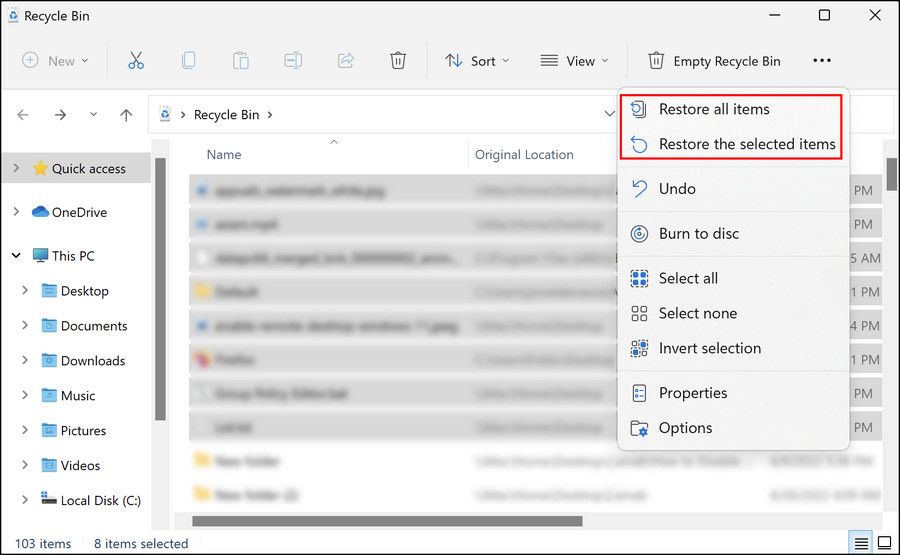This screenshot has height=555, width=900.
Task: Open Desktop in navigation pane
Action: [84, 291]
